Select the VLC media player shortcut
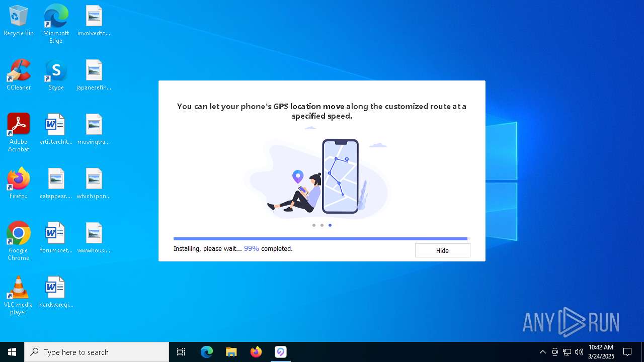This screenshot has height=362, width=644. coord(19,295)
